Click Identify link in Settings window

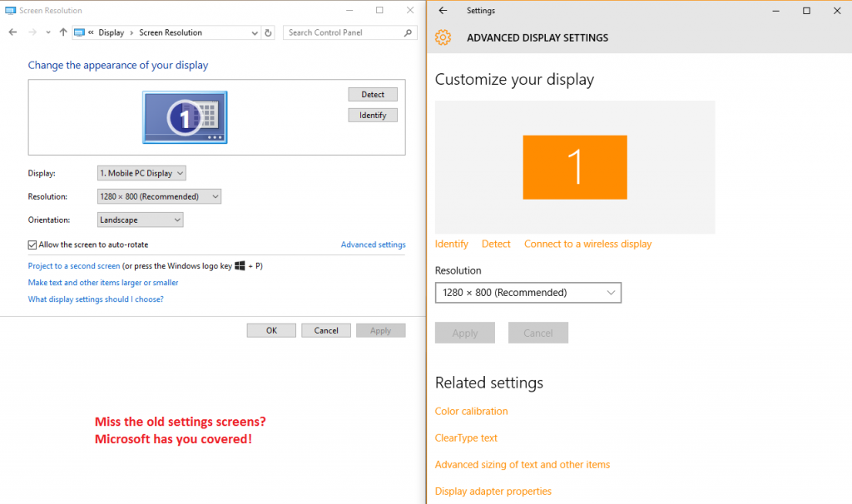tap(452, 244)
